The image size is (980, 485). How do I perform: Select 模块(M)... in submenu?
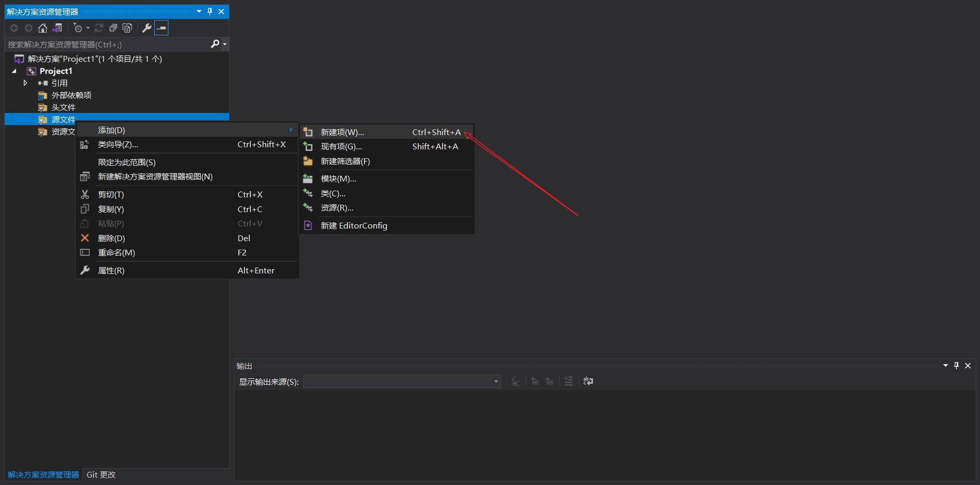point(386,179)
